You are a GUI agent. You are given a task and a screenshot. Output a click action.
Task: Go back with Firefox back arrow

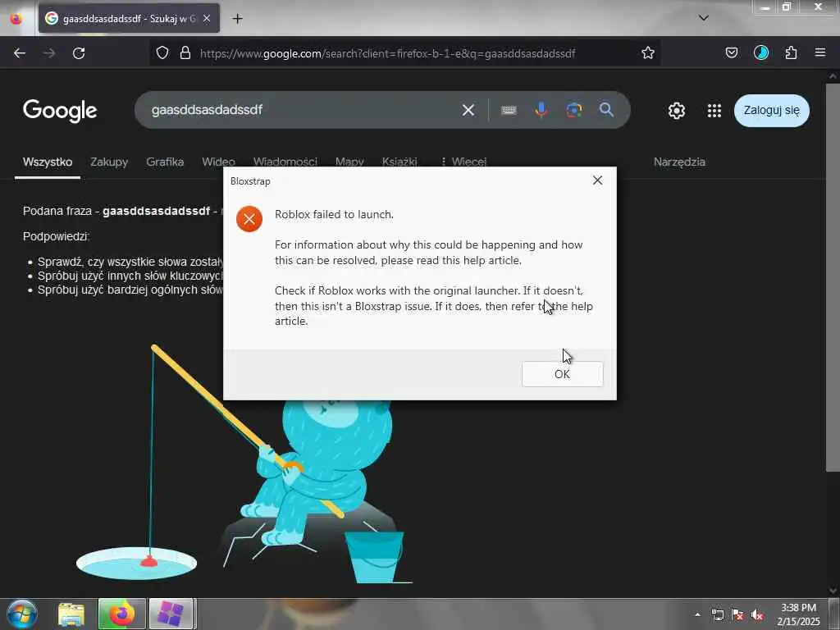[x=20, y=53]
